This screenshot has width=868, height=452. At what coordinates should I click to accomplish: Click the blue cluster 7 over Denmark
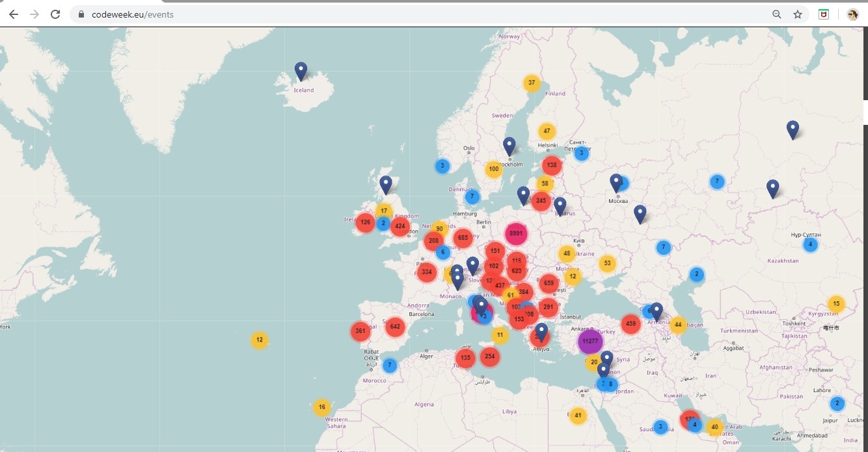[x=472, y=196]
